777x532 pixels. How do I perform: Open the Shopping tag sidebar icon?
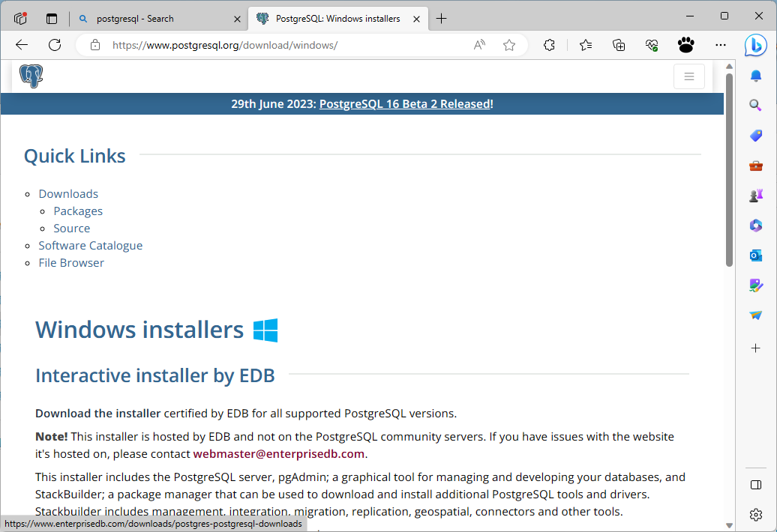[x=755, y=136]
